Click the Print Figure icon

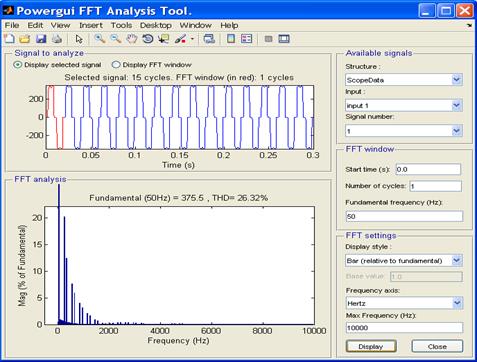coord(57,39)
